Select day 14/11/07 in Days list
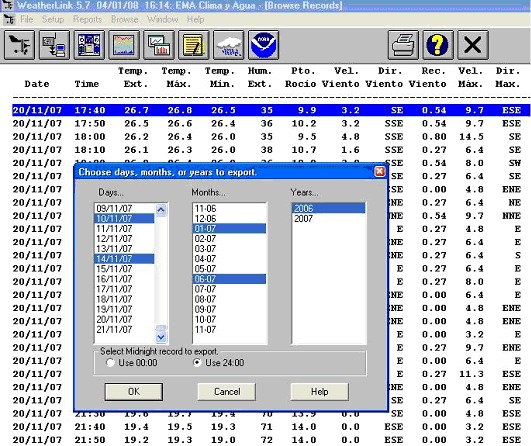The width and height of the screenshot is (531, 446). [124, 259]
